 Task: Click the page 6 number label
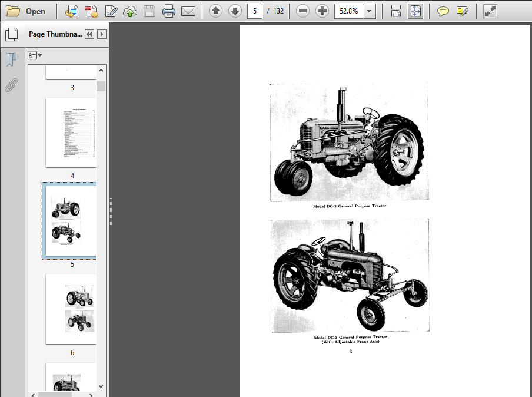[x=72, y=353]
